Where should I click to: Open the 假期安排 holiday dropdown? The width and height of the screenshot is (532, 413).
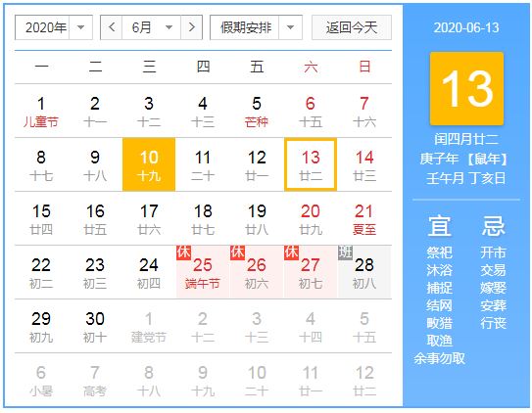(256, 27)
